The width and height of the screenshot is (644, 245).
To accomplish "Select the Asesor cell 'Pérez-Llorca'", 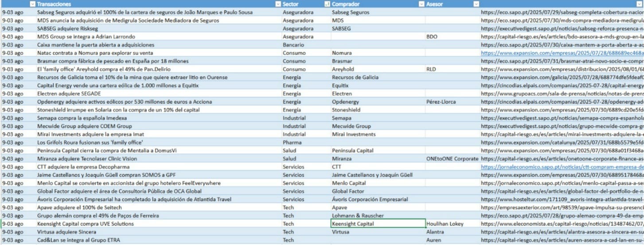I will click(453, 102).
